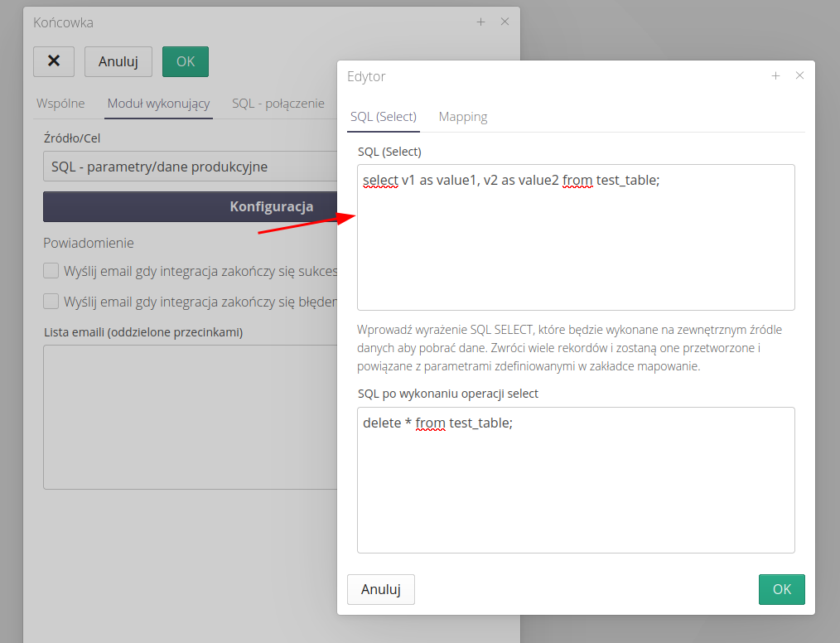Click the plus icon in Końcowka title bar

(x=480, y=22)
